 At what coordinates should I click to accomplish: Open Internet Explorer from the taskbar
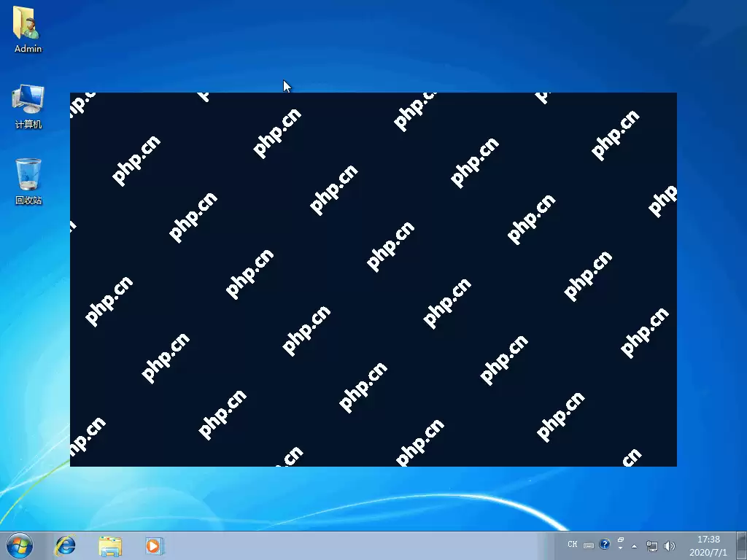(x=65, y=545)
